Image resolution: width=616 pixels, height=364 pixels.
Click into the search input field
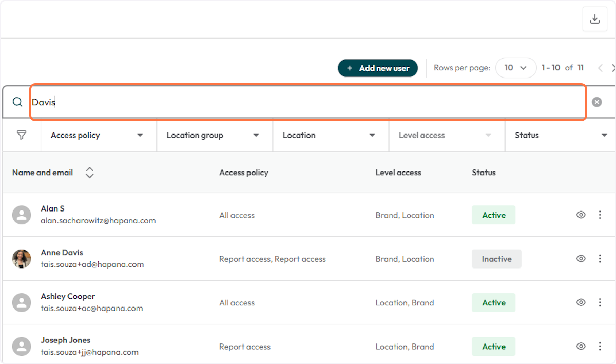pos(308,102)
